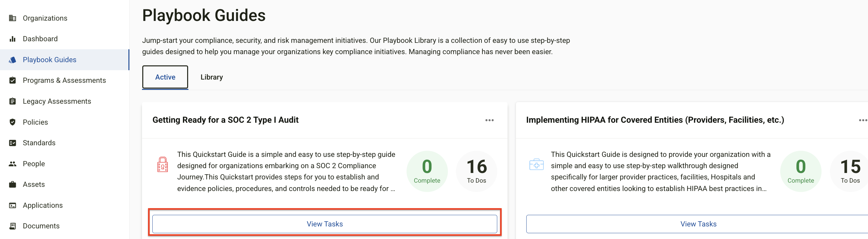Open Organizations in the sidebar

65,18
